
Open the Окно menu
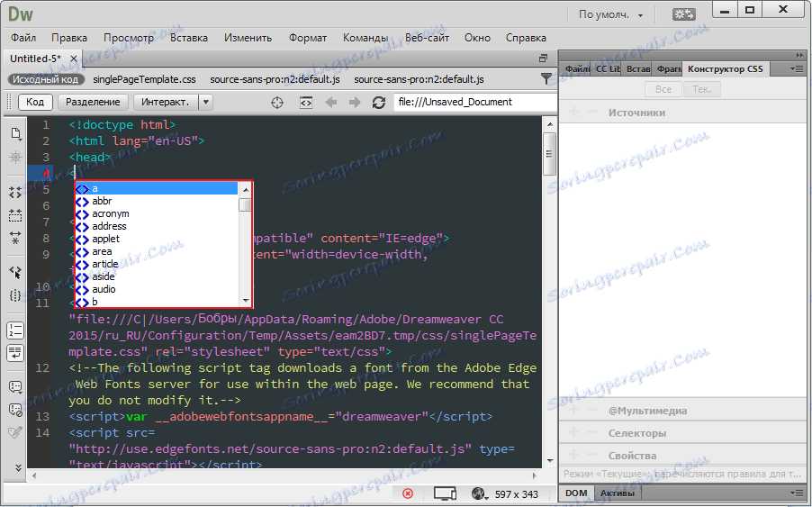(477, 38)
